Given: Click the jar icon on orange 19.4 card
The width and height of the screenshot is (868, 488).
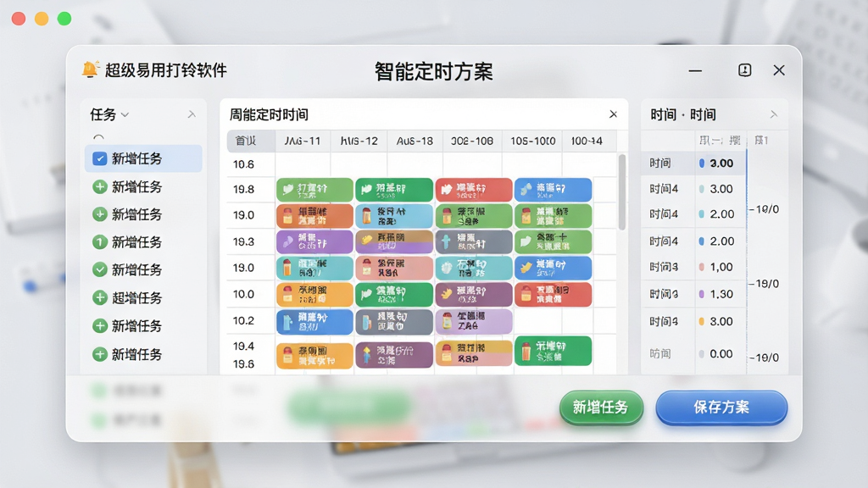Looking at the screenshot, I should [288, 355].
